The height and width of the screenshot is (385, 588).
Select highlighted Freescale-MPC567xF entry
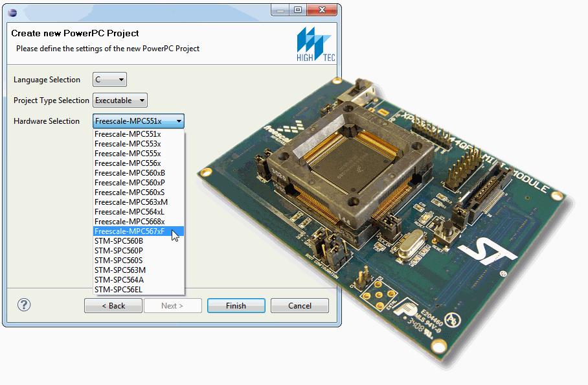tap(139, 231)
